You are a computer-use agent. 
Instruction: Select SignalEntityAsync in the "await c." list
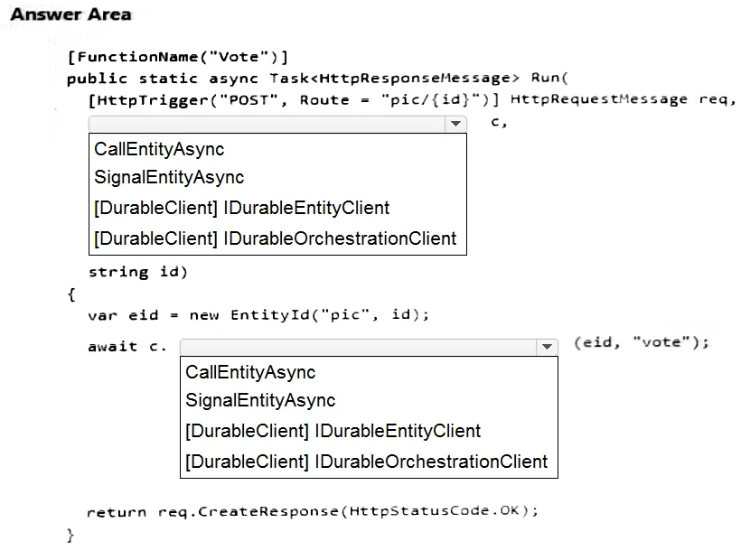coord(260,400)
